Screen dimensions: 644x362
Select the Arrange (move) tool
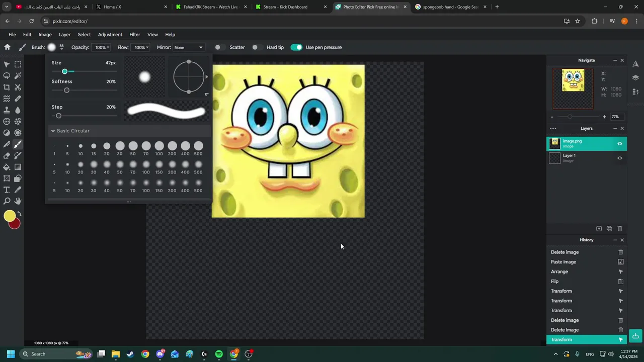[x=7, y=64]
